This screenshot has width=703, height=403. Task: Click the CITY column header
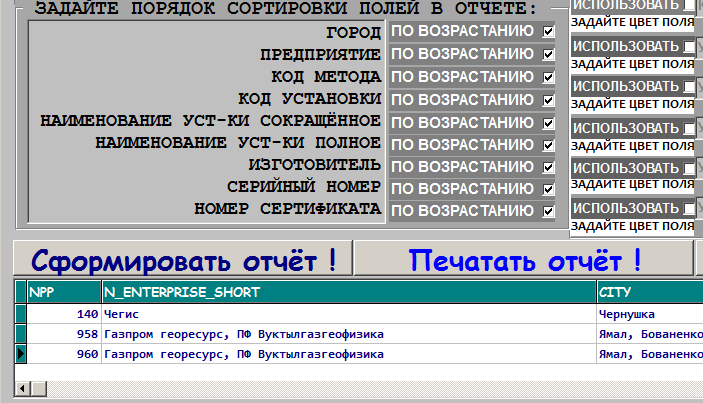point(650,292)
